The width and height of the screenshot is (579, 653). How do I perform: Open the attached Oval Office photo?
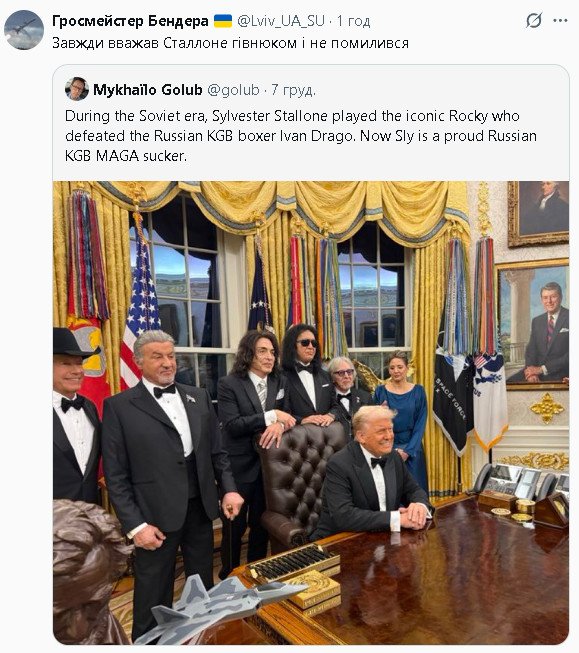[311, 412]
